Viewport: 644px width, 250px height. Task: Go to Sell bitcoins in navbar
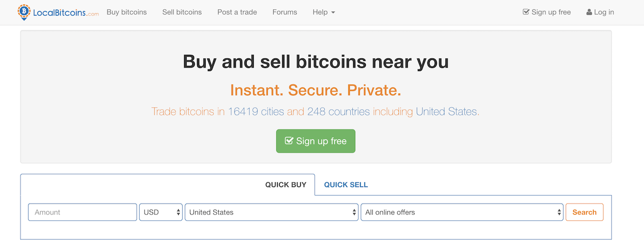[x=182, y=12]
